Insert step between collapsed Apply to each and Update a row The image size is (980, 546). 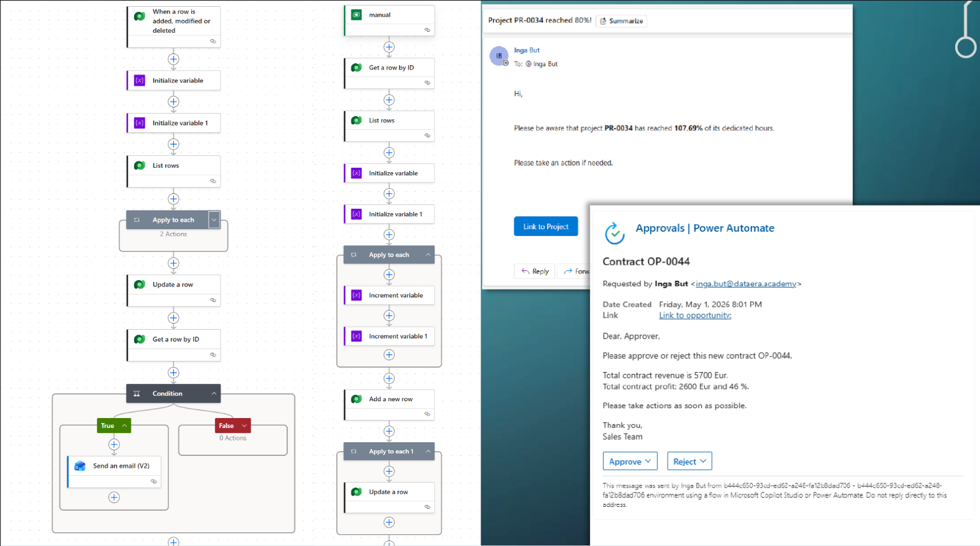tap(173, 263)
